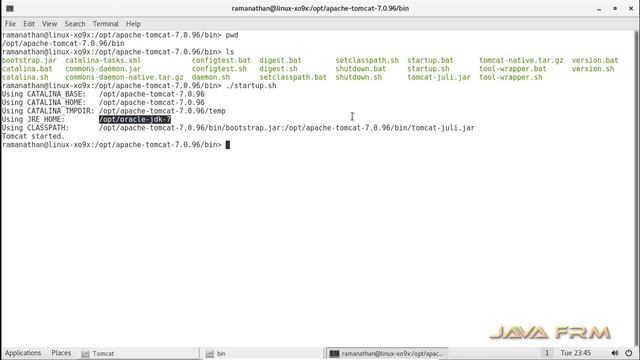Click the daemon.sh file name
640x360 pixels.
click(x=211, y=77)
